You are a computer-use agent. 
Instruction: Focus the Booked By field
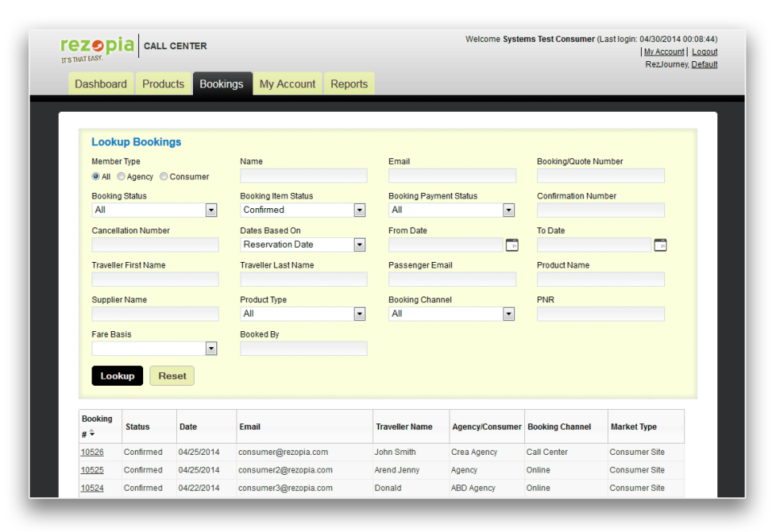(x=304, y=349)
